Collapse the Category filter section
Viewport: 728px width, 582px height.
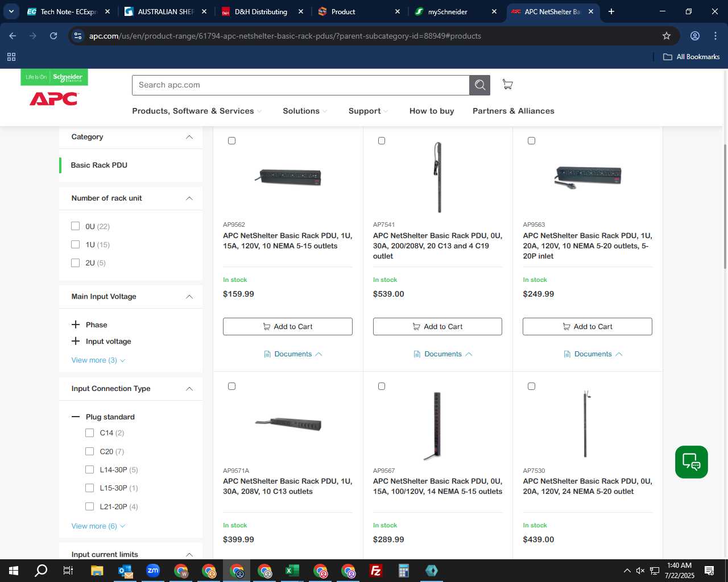pyautogui.click(x=189, y=137)
